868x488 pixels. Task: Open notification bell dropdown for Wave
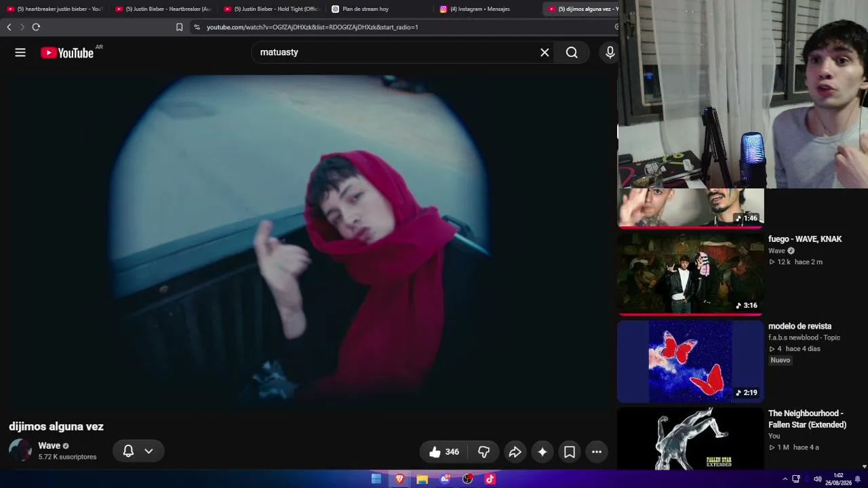click(x=138, y=451)
